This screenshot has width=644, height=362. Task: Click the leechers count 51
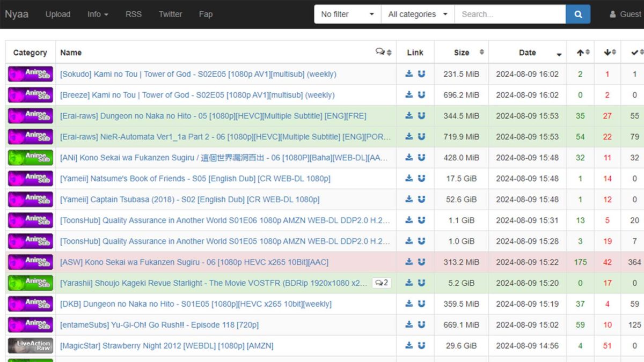[x=608, y=346]
